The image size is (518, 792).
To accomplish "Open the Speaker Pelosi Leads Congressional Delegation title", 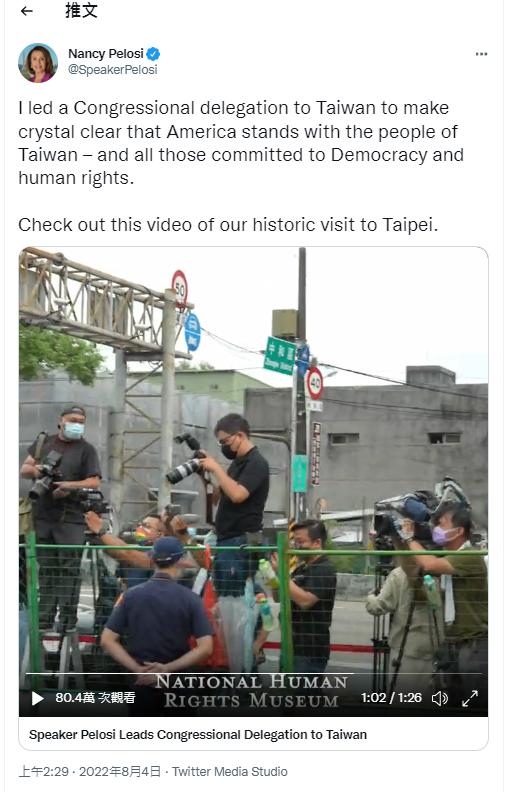I will pos(198,734).
